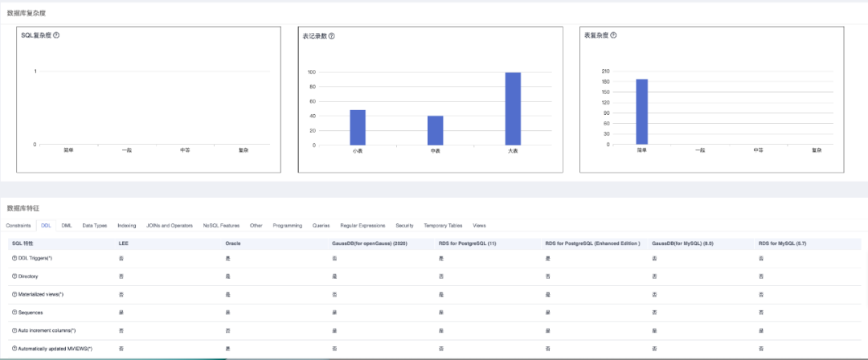
Task: Switch to the Constraints tab
Action: (18, 226)
